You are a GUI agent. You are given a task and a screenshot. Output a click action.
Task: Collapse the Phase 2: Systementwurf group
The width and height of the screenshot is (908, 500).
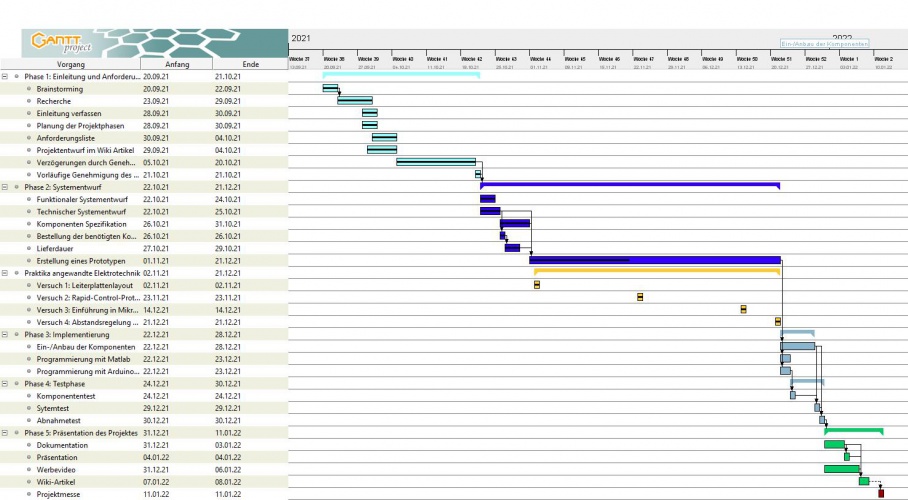click(x=5, y=186)
